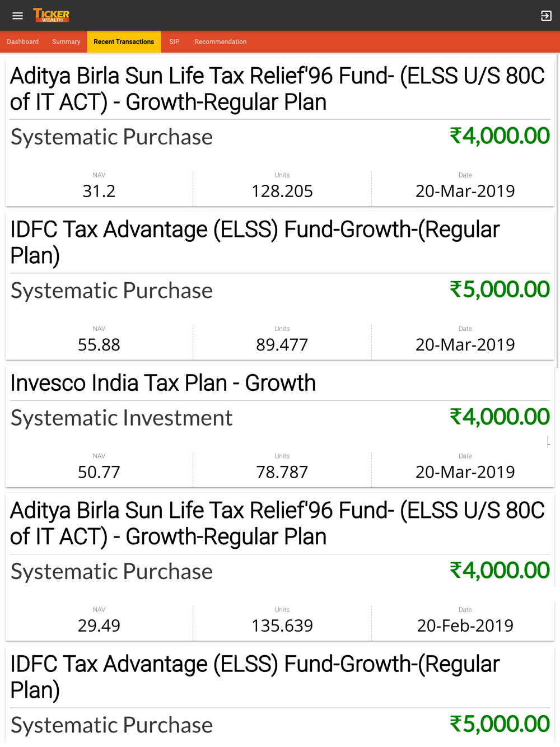Click the Units value 135.639
The image size is (560, 747).
(x=282, y=625)
